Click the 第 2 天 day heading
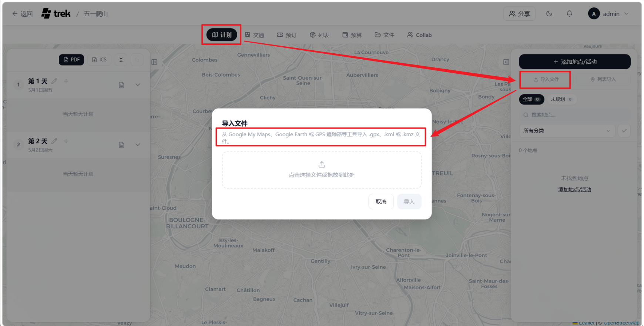Viewport: 644px width, 326px height. pyautogui.click(x=38, y=141)
